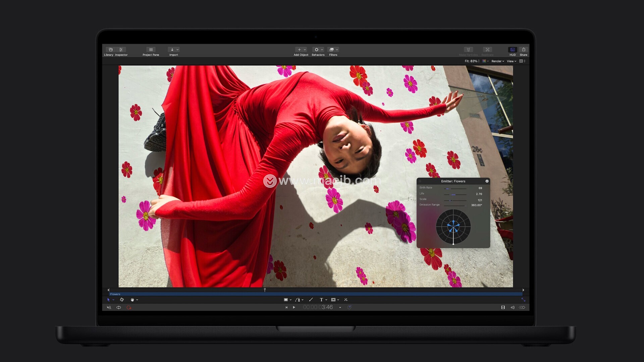Click the timeline playhead marker
This screenshot has height=362, width=644.
[265, 290]
